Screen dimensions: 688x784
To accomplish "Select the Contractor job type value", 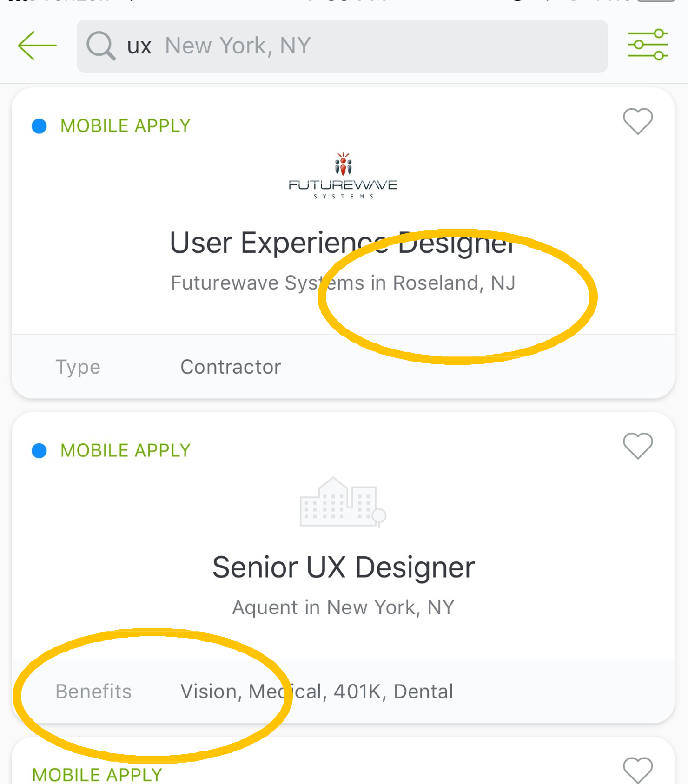I will tap(231, 367).
